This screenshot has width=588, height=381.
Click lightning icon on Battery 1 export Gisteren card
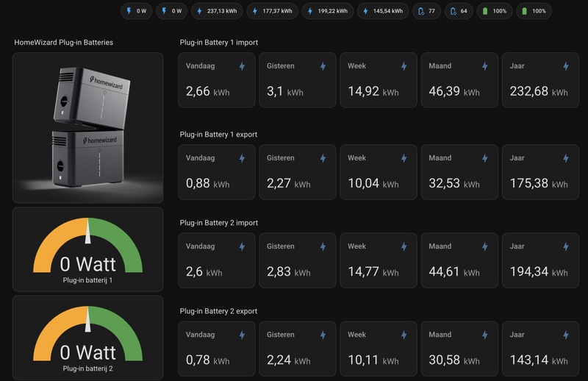point(323,158)
